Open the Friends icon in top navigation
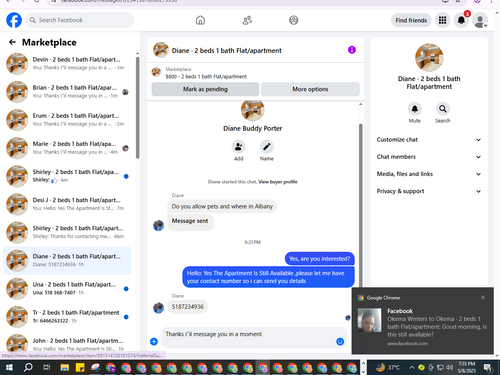This screenshot has height=375, width=500. pyautogui.click(x=247, y=20)
